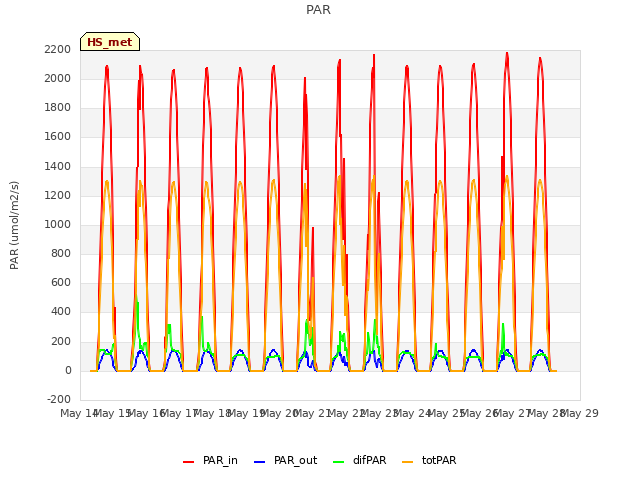Click the 1600 y-axis tick label
Image resolution: width=640 pixels, height=480 pixels.
(x=58, y=137)
